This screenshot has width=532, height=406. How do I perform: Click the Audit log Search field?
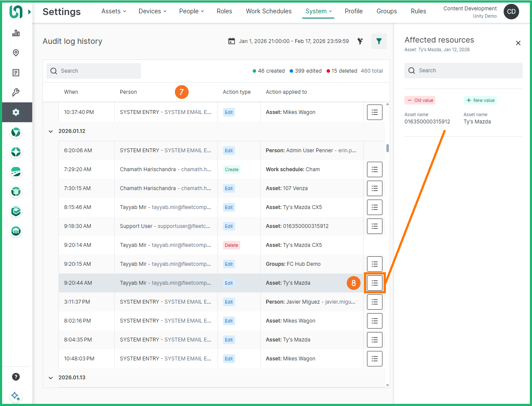tap(94, 71)
